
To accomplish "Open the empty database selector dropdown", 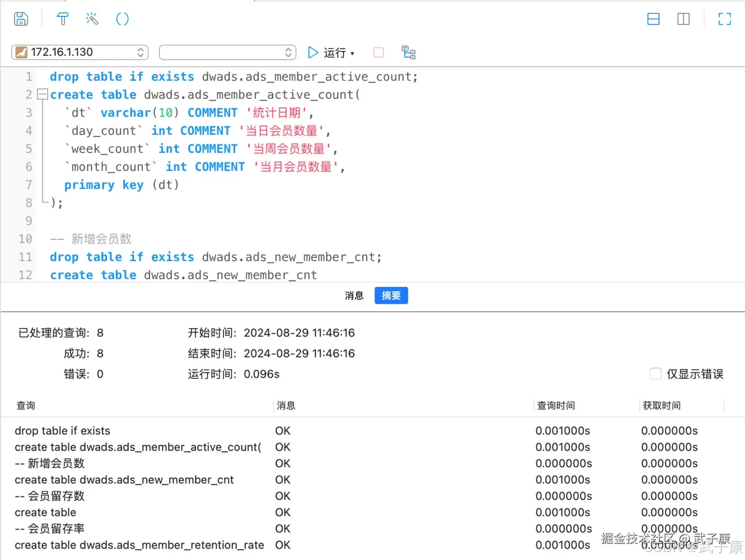I will click(x=227, y=52).
